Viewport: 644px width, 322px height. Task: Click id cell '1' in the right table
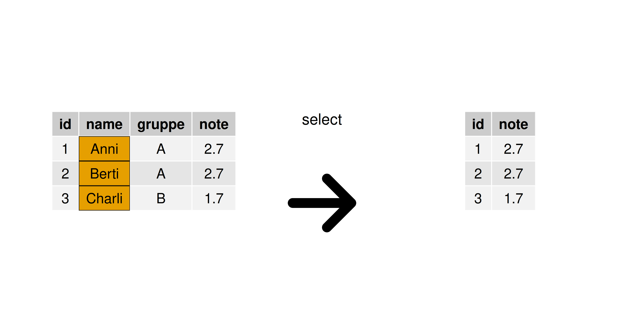(x=478, y=149)
